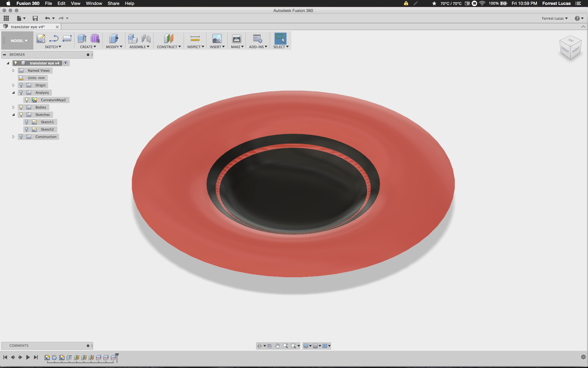
Task: Click the Extrude icon in CREATE
Action: point(82,38)
